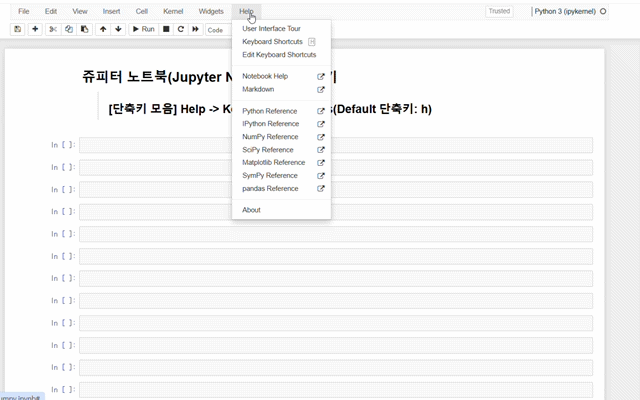Click the third empty code cell
640x400 pixels.
[336, 189]
